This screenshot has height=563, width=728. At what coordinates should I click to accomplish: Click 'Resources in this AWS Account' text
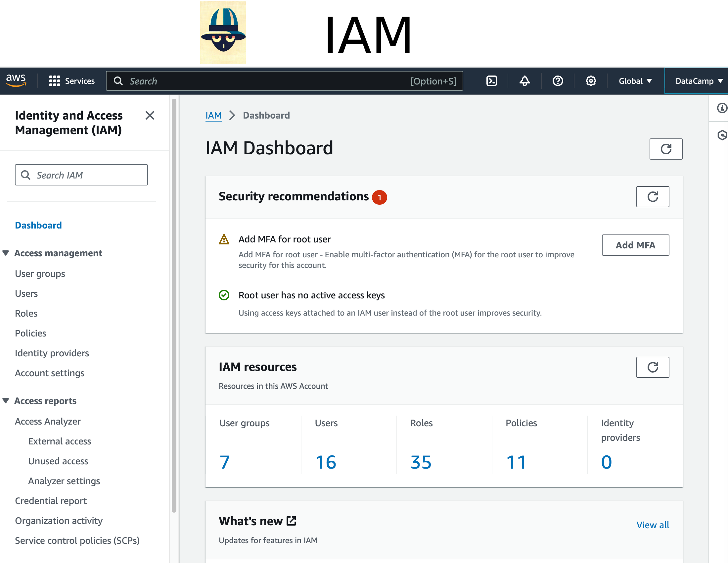(x=273, y=386)
